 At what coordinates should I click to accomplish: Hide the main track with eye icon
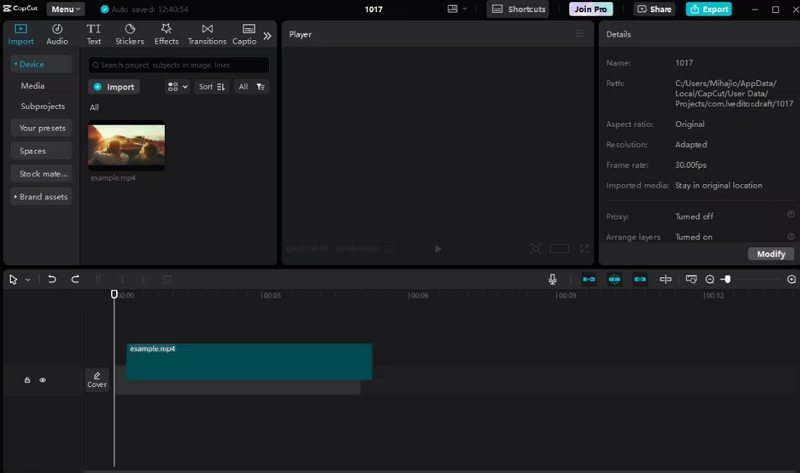pos(43,380)
